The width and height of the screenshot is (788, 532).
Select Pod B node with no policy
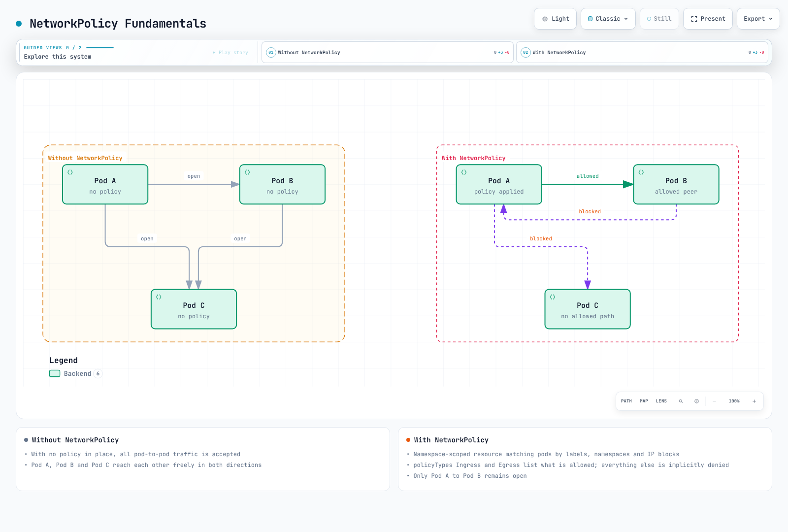282,184
